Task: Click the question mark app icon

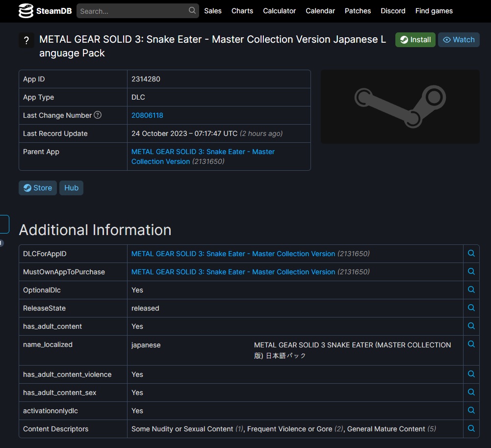Action: [26, 41]
